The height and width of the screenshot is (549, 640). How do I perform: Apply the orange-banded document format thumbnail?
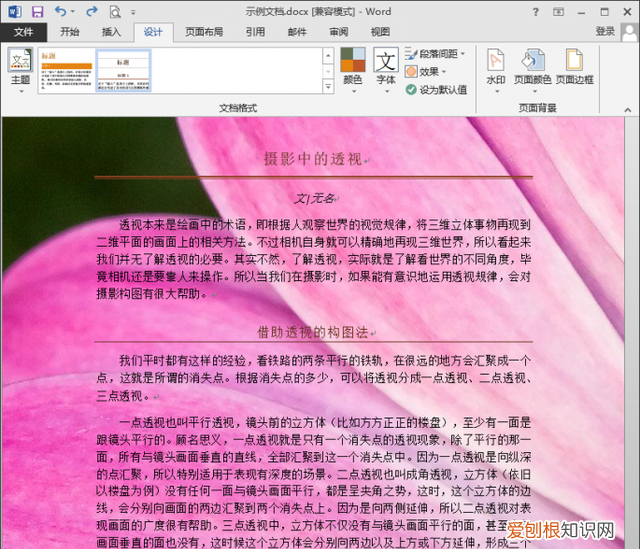[67, 71]
